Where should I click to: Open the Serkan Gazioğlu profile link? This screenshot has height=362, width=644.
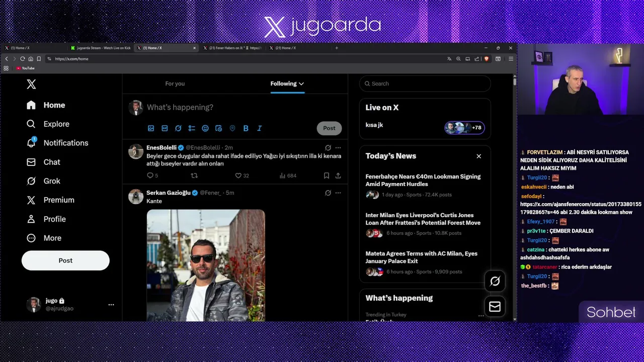(169, 193)
